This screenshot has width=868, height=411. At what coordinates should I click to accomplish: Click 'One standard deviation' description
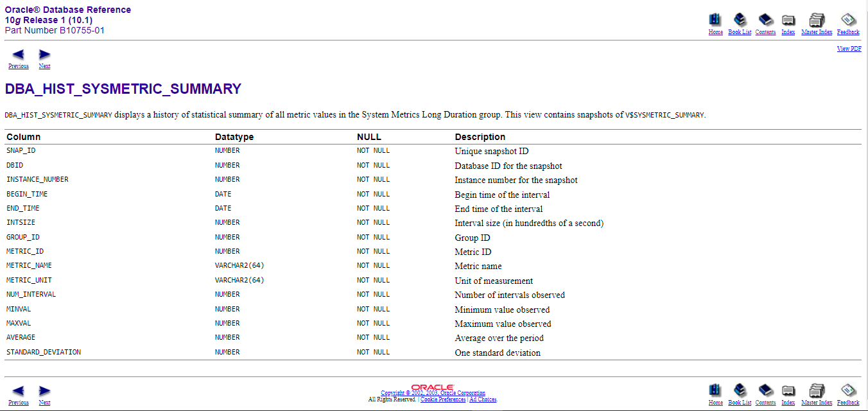[498, 353]
